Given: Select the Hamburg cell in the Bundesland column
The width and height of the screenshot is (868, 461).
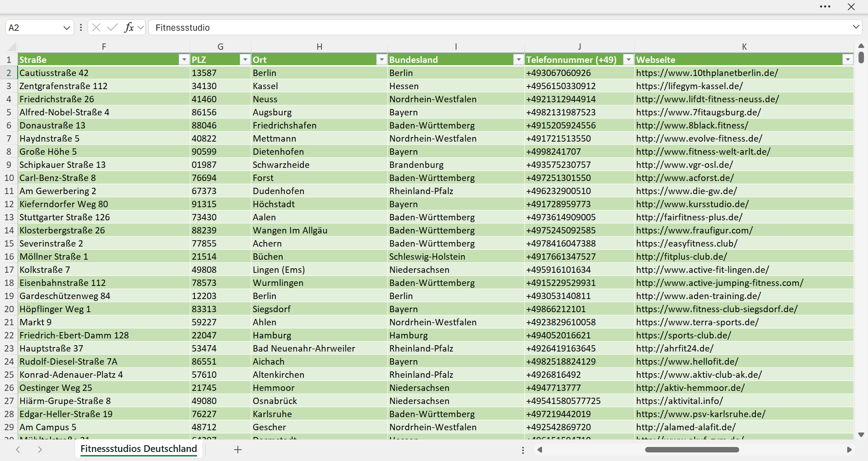Looking at the screenshot, I should tap(456, 335).
